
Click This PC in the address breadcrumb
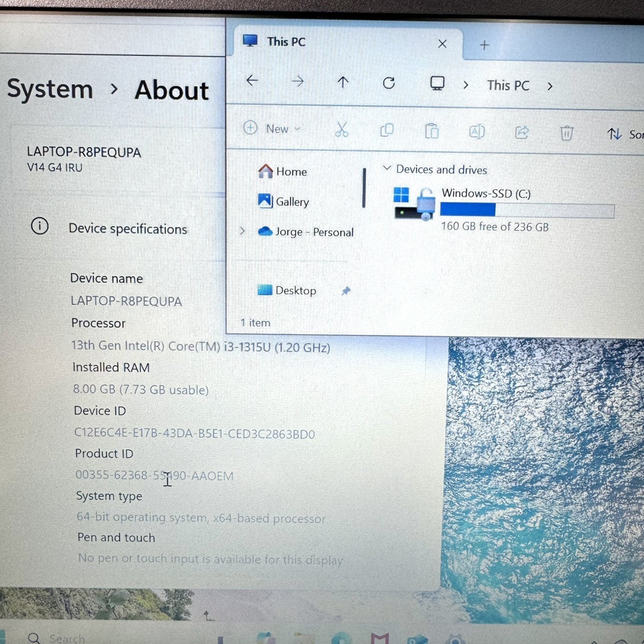[x=508, y=85]
